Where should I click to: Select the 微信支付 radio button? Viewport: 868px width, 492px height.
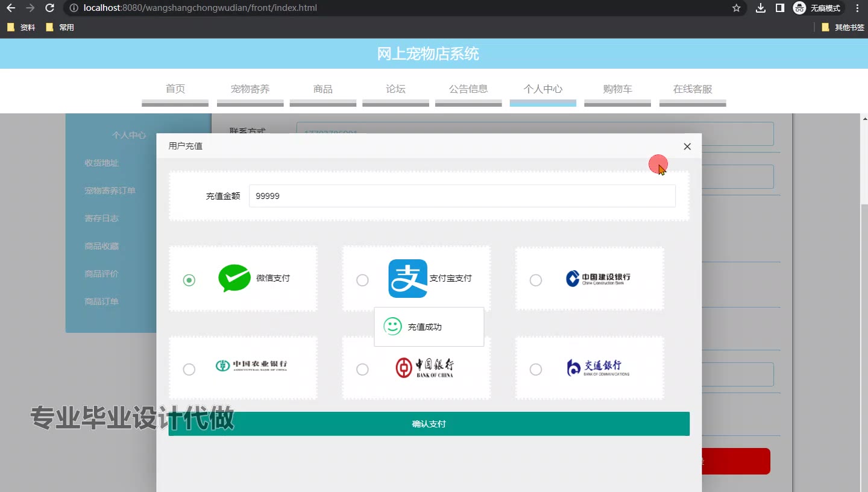coord(189,280)
